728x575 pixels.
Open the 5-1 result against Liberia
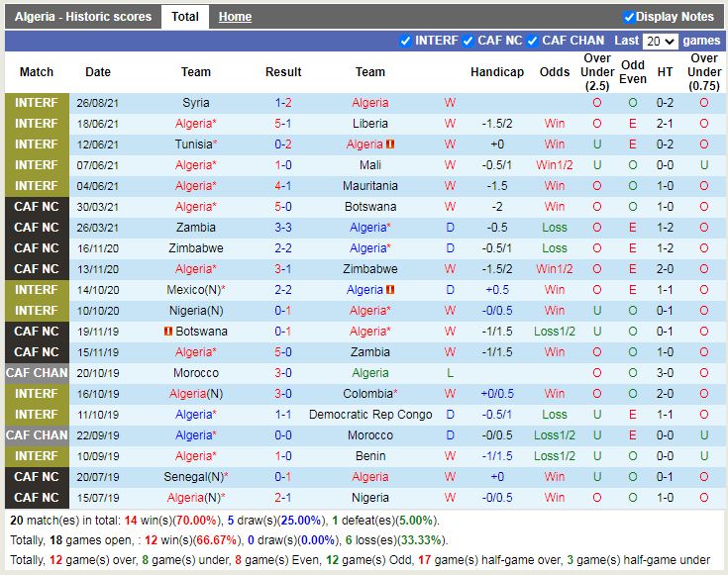283,124
